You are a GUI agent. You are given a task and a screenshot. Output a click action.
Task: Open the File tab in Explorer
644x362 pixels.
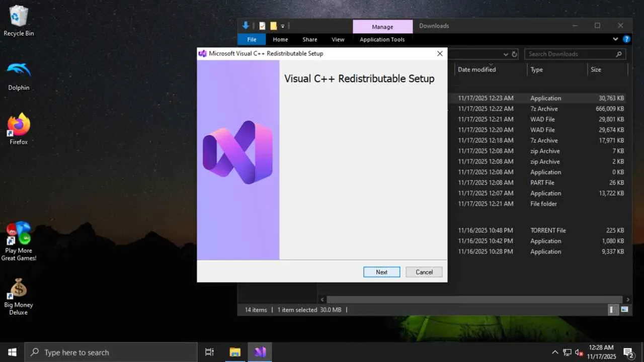click(x=252, y=39)
